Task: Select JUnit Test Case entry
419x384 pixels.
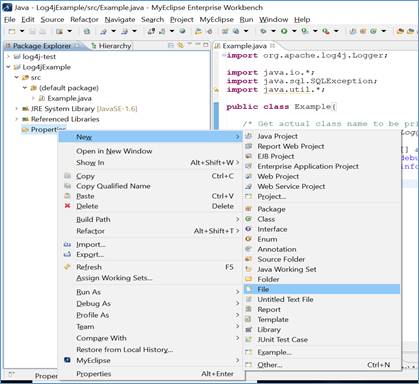Action: pyautogui.click(x=322, y=339)
